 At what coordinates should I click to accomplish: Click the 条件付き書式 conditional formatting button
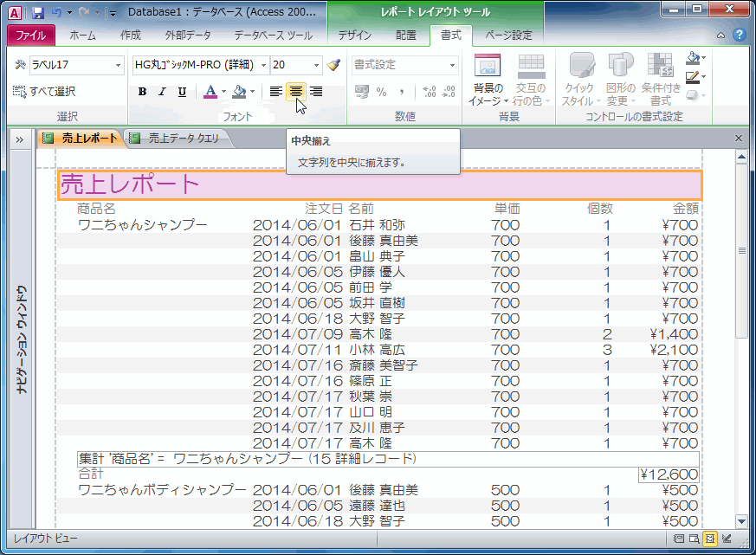(661, 80)
